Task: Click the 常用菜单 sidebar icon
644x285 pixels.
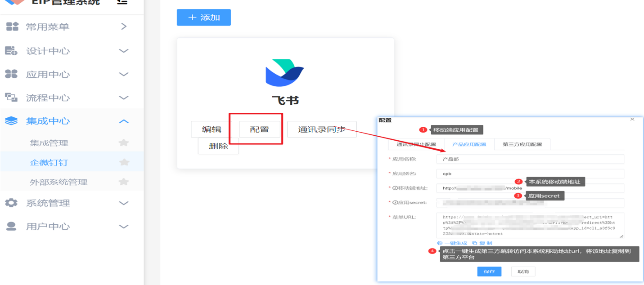Action: point(12,27)
